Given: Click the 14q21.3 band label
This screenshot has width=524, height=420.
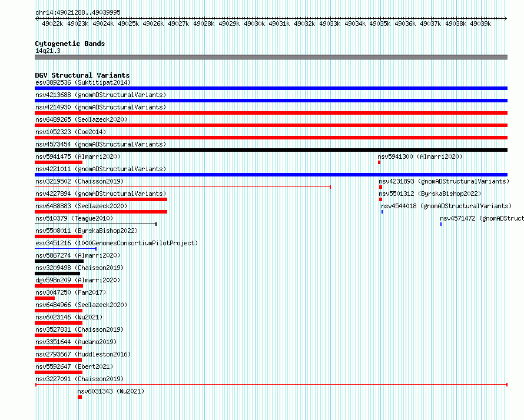Looking at the screenshot, I should [x=48, y=51].
